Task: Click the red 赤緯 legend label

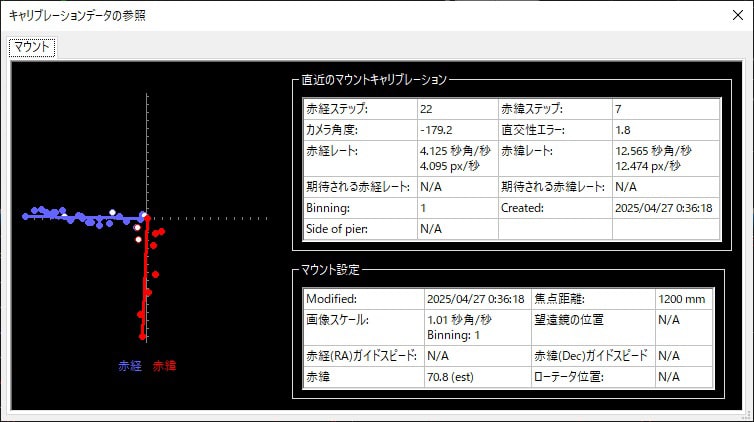Action: pyautogui.click(x=164, y=366)
